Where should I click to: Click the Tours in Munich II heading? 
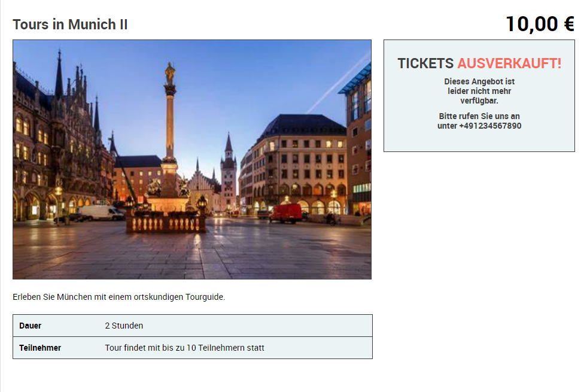pos(71,25)
